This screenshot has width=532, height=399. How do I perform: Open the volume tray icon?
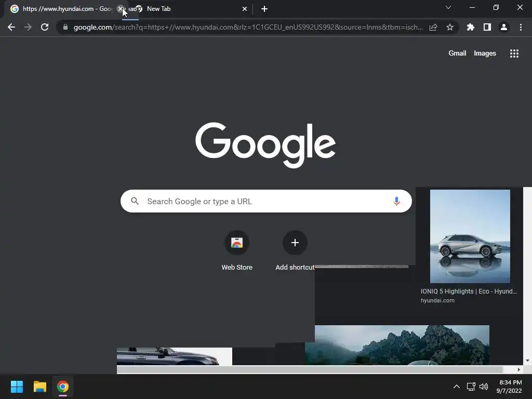tap(484, 387)
